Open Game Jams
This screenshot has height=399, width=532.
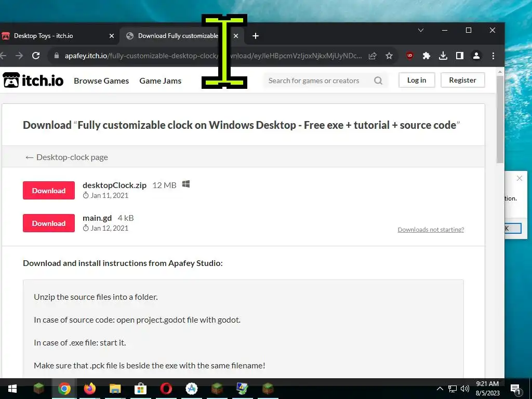(161, 81)
